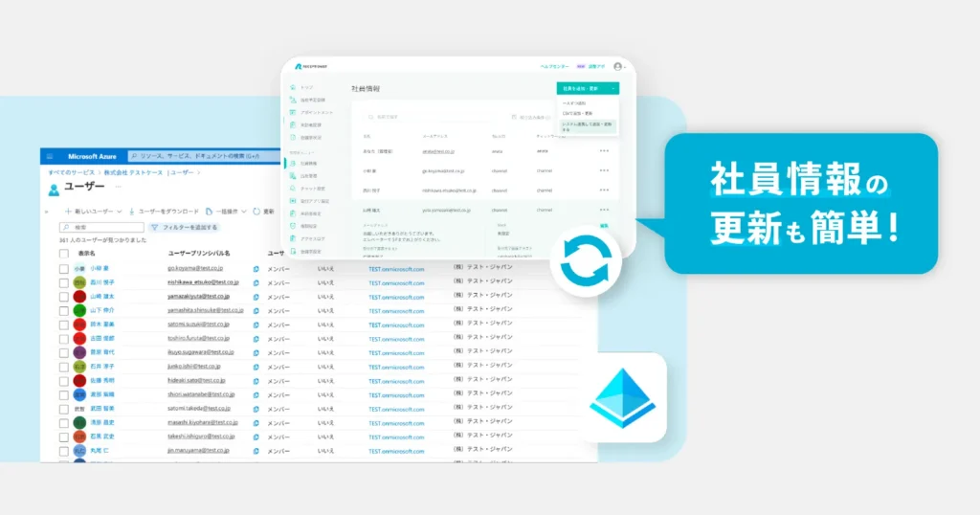Copy the shiori.watanabe@test.co.jp principal name

[256, 395]
